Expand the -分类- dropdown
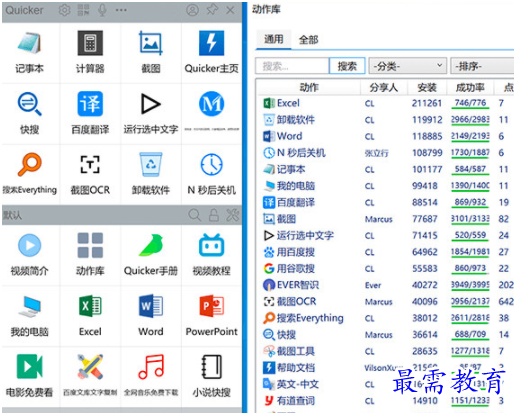 click(408, 66)
